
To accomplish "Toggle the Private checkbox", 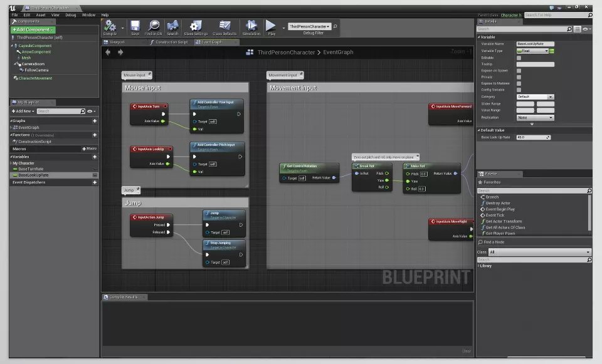I will click(x=519, y=77).
